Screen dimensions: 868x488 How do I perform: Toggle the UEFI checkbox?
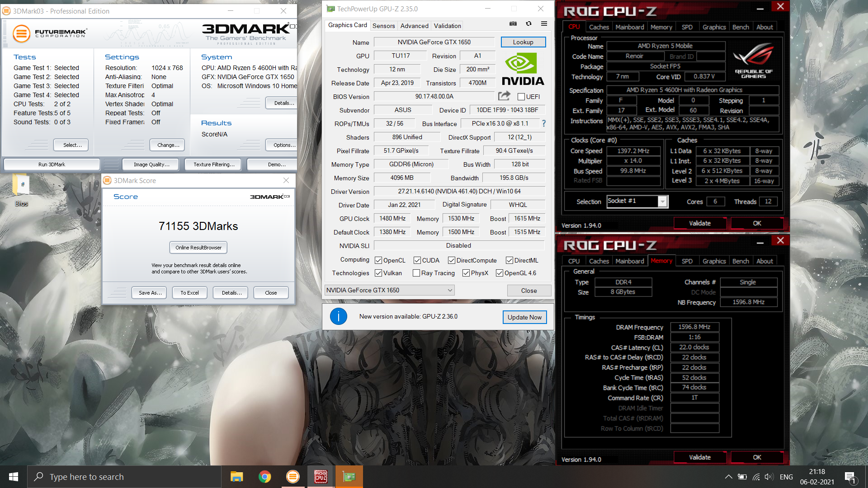(x=521, y=97)
